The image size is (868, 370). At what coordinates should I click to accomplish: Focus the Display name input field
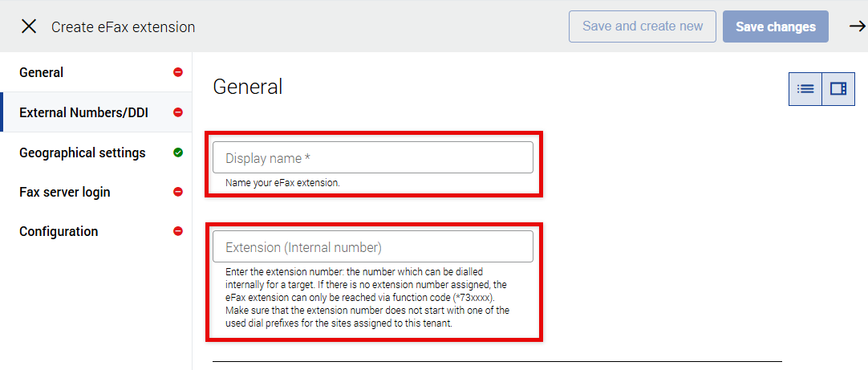coord(372,158)
